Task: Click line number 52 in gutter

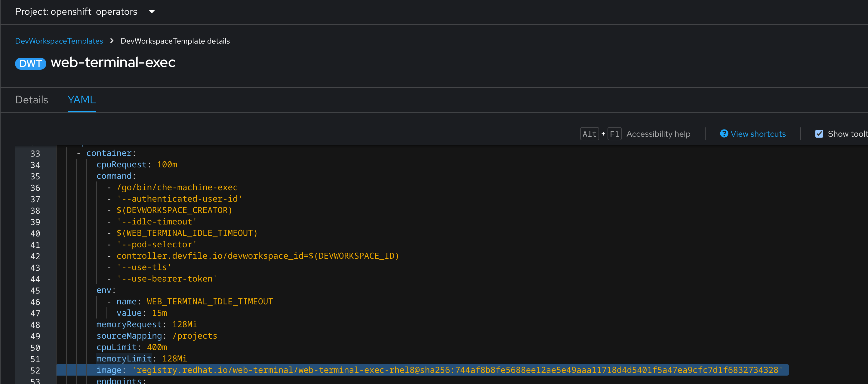Action: pyautogui.click(x=35, y=370)
